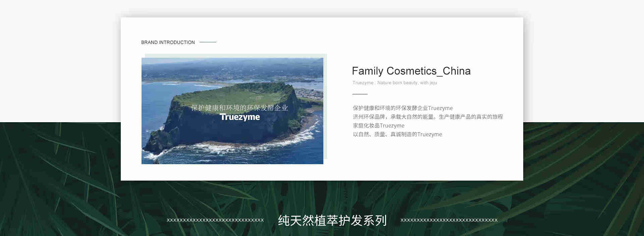Click the 纯天然植萃护发系列 section heading

332,220
